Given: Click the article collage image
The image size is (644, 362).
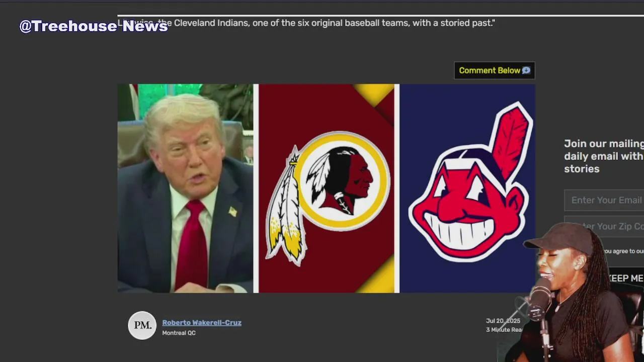Looking at the screenshot, I should (x=326, y=188).
